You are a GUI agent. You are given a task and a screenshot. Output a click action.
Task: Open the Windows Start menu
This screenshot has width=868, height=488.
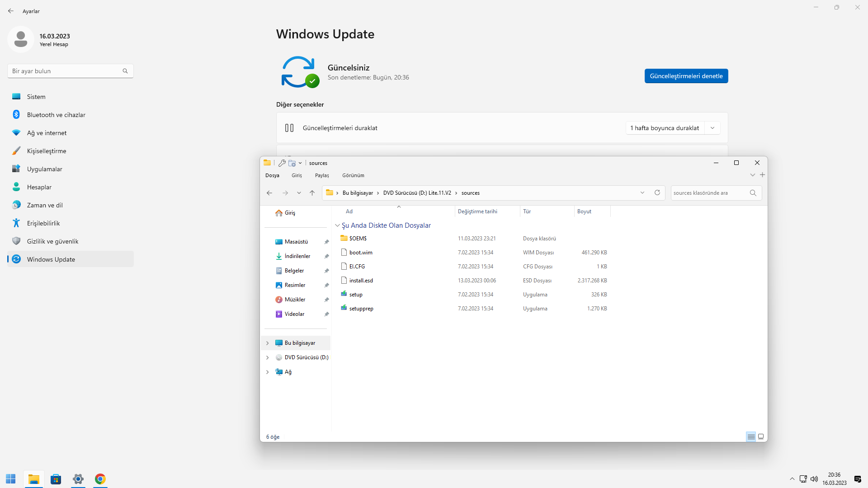point(11,479)
